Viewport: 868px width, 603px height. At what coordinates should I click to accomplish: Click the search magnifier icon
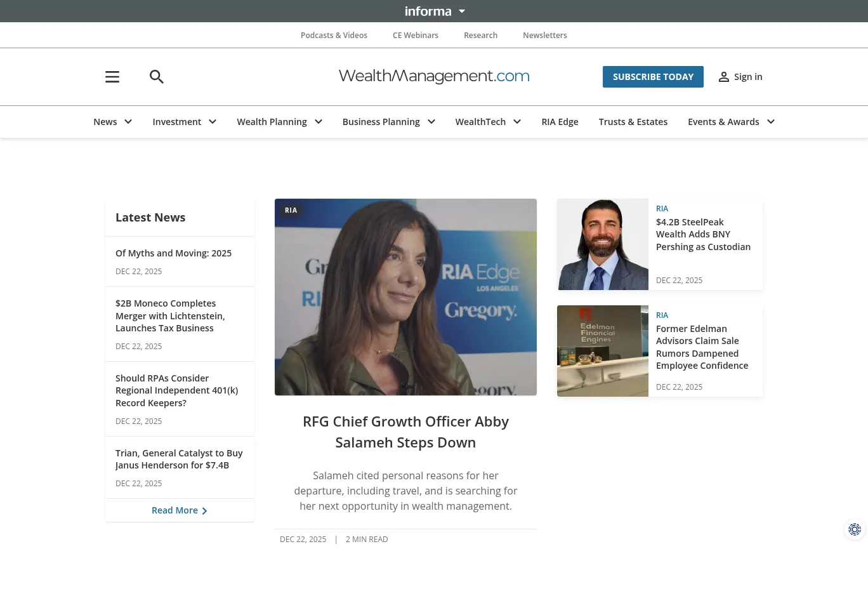(157, 77)
